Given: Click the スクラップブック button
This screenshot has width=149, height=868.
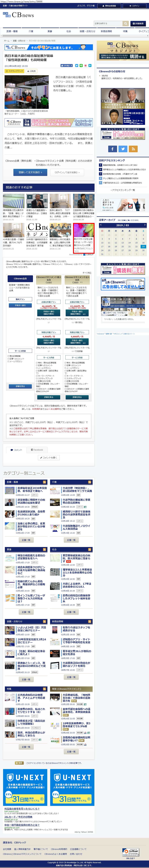Looking at the screenshot, I should 14,71.
